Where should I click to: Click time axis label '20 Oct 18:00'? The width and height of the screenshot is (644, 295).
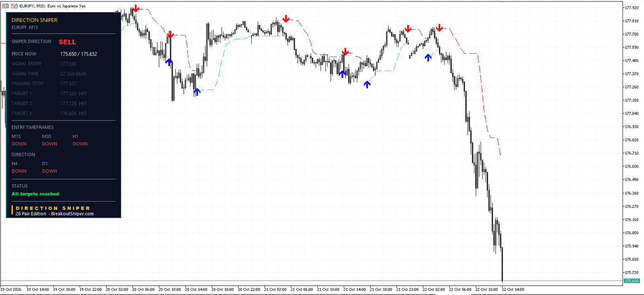(223, 290)
